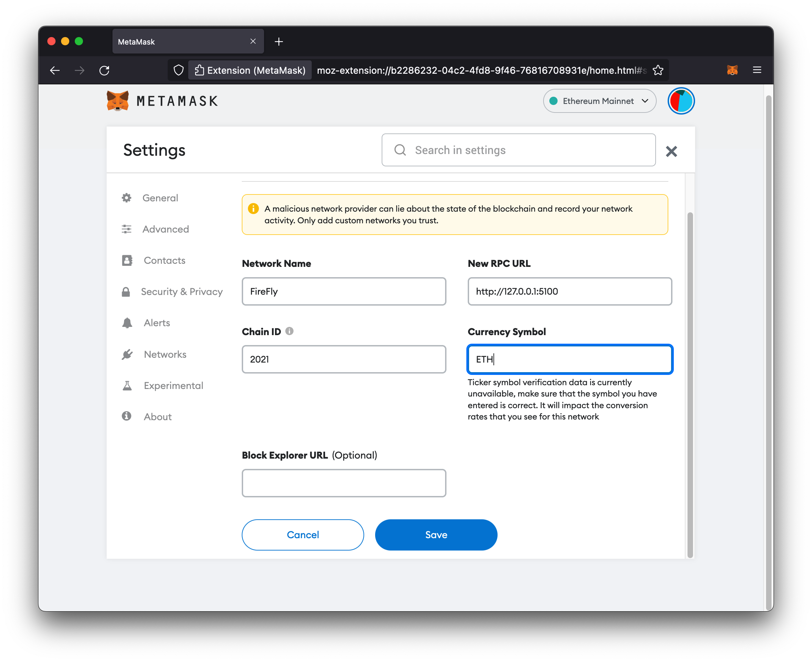Select the Networks menu item

coord(165,354)
